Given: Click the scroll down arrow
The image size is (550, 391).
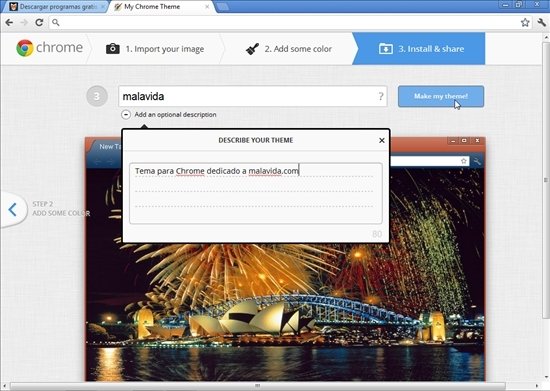Looking at the screenshot, I should coord(546,377).
